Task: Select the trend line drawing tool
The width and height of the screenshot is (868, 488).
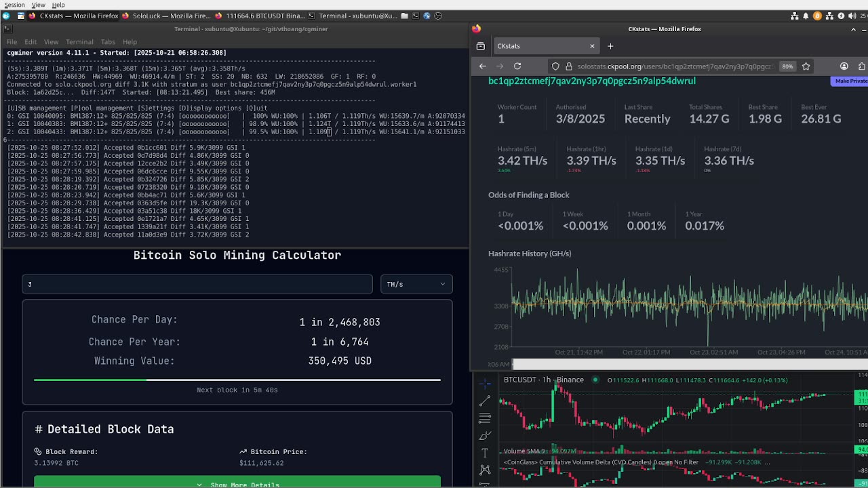Action: (485, 401)
